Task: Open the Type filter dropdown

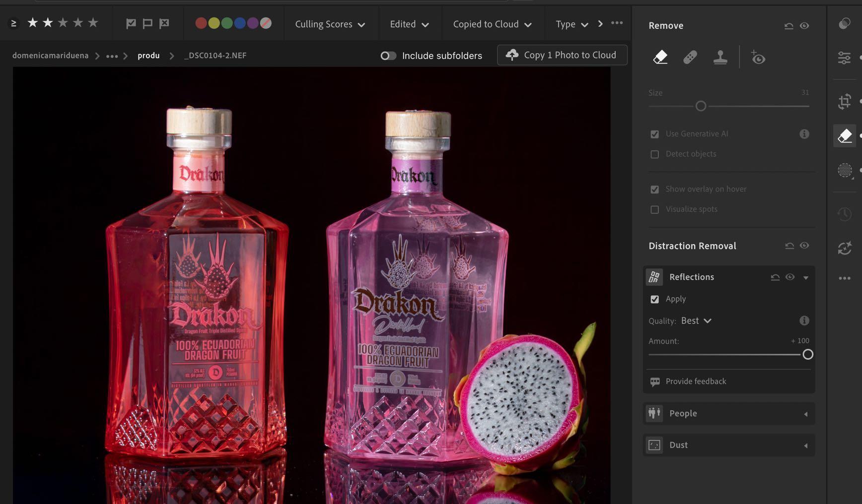Action: (572, 24)
